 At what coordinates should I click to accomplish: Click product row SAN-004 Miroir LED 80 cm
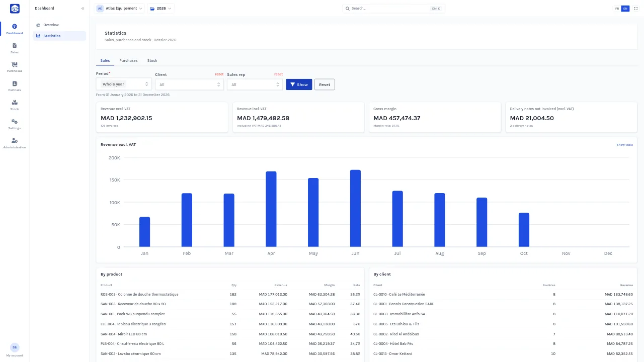(230, 334)
